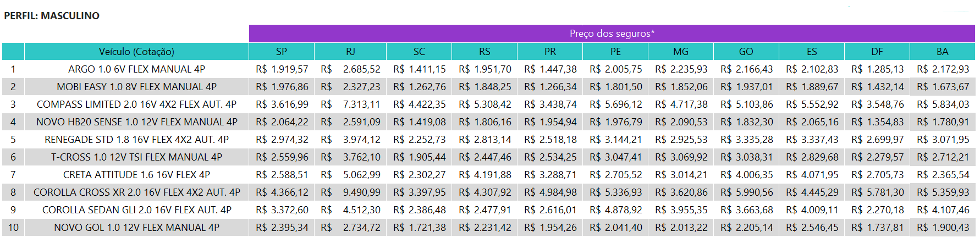Select the 'Veículo (Cotação)' column header
Image resolution: width=980 pixels, height=243 pixels.
pyautogui.click(x=136, y=52)
